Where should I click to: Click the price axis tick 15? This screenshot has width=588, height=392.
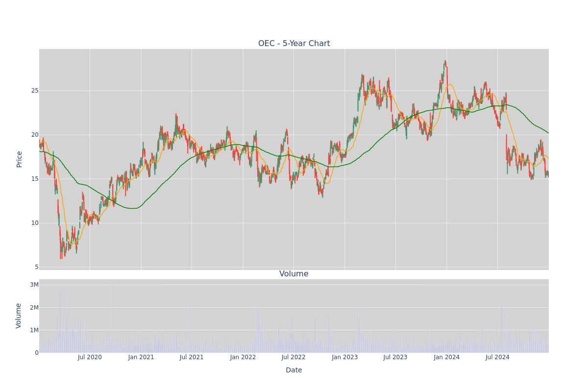(35, 179)
